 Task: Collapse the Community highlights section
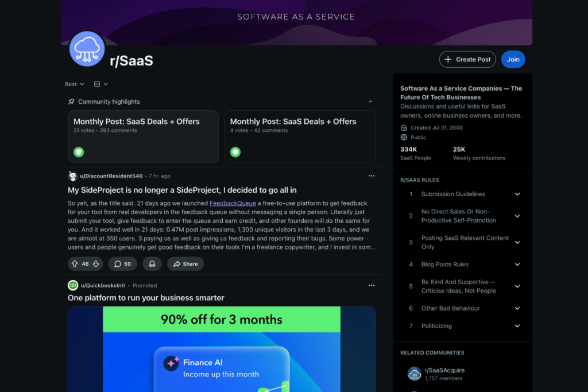tap(370, 101)
